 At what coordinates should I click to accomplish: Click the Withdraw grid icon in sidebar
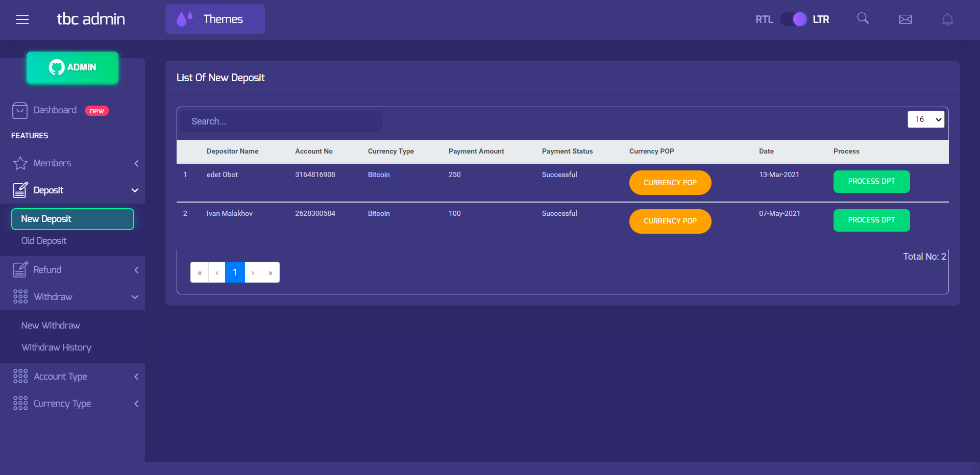click(x=20, y=296)
